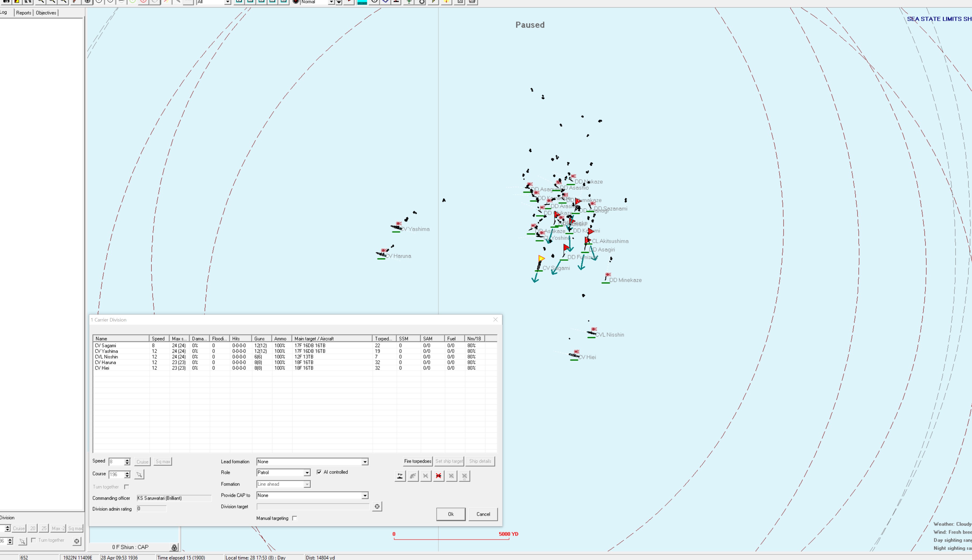Sort by the Name column header
The height and width of the screenshot is (560, 972).
tap(121, 338)
